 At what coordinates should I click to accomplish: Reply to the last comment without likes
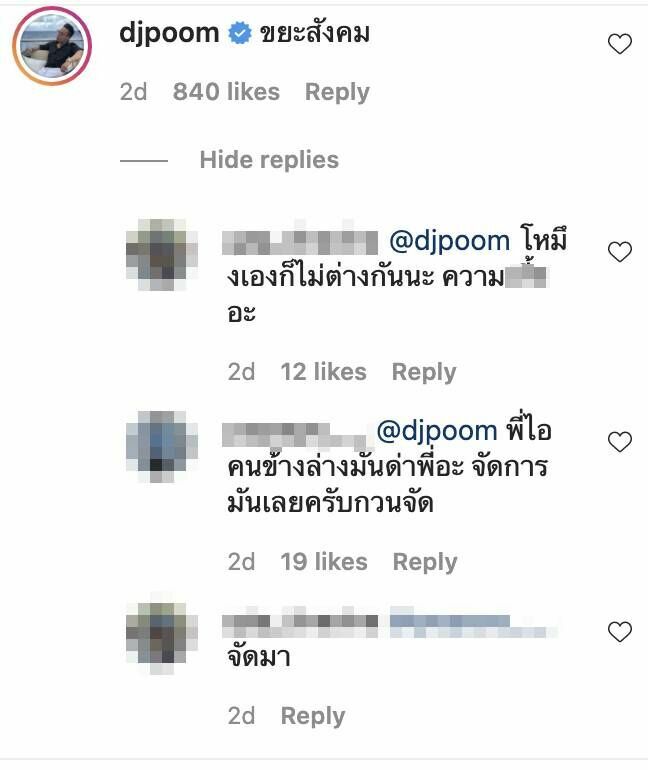[x=313, y=716]
